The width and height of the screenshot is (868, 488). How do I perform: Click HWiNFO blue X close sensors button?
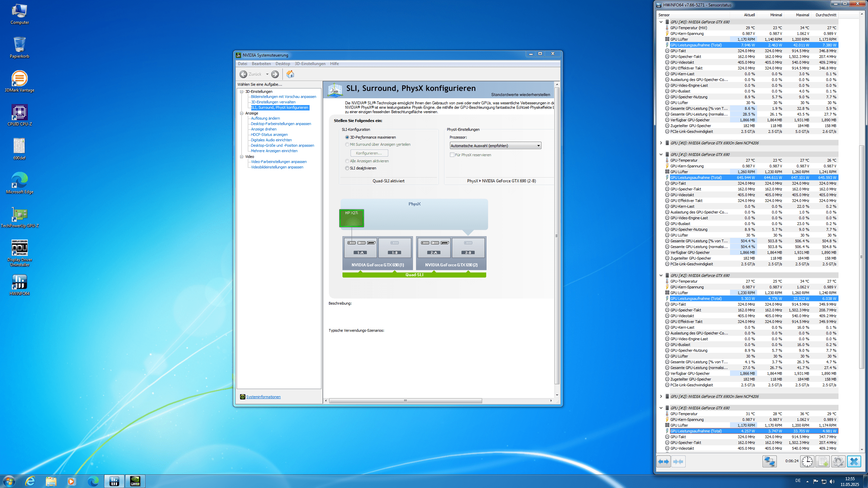tap(854, 462)
